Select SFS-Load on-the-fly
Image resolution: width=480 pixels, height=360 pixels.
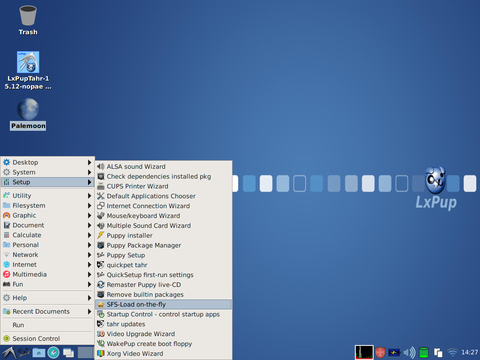coord(164,304)
